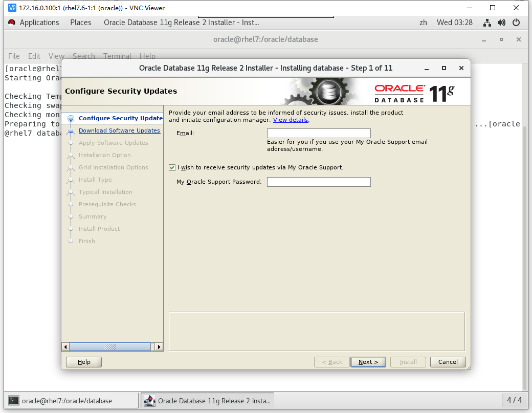
Task: Click the Finish step
Action: 87,241
